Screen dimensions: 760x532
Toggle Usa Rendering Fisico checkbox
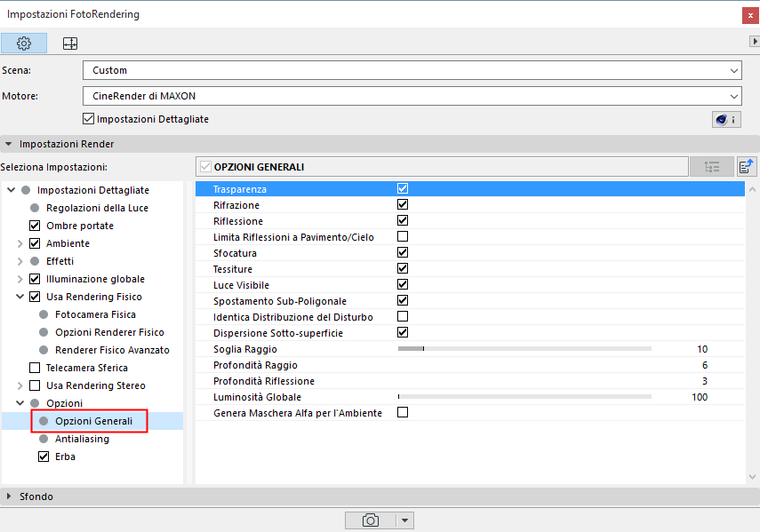(35, 297)
